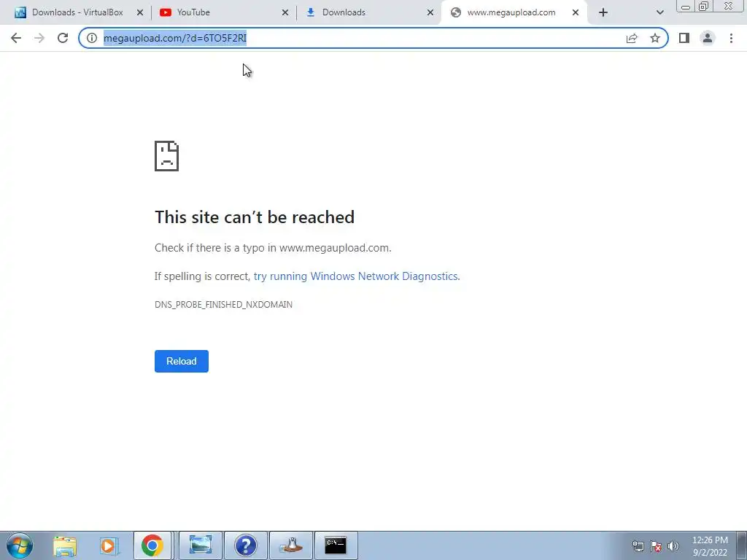
Task: Open the side panel icon
Action: point(684,38)
